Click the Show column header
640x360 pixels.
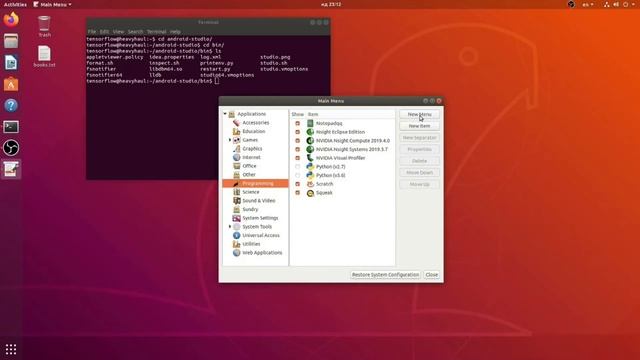298,114
